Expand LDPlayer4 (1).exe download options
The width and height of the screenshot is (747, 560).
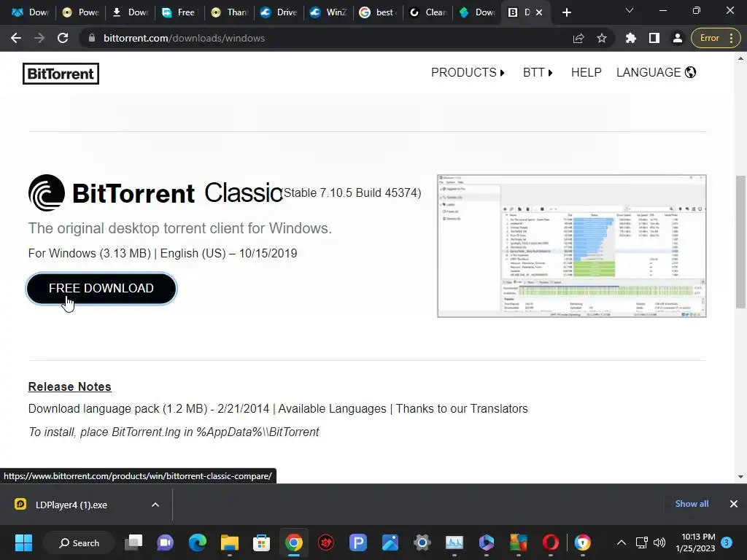click(155, 505)
